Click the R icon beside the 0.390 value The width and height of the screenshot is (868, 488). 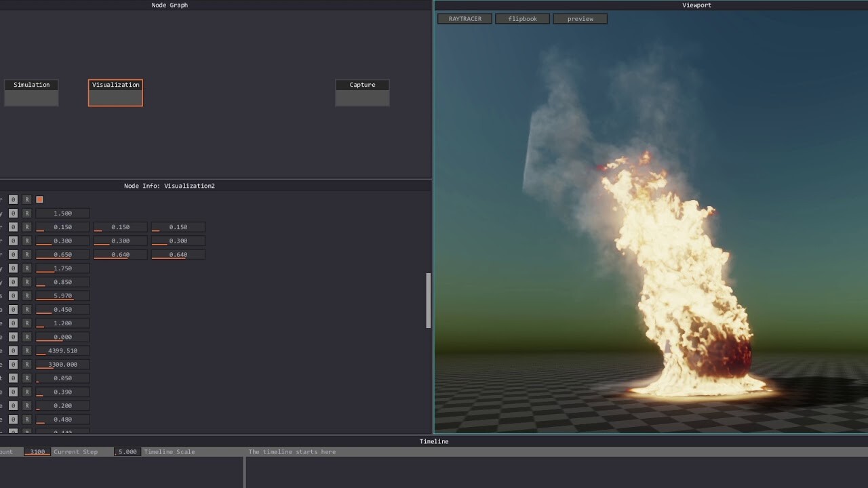tap(26, 392)
